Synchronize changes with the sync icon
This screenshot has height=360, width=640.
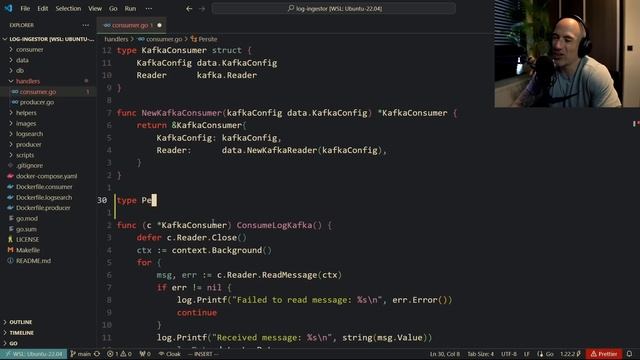(97, 354)
